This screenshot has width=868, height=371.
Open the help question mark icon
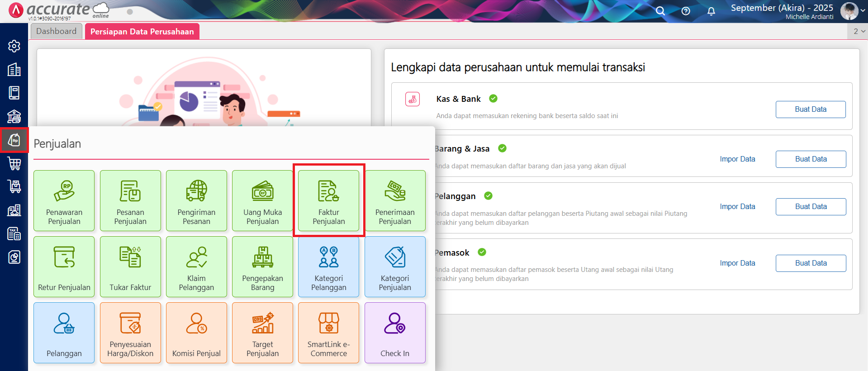686,11
